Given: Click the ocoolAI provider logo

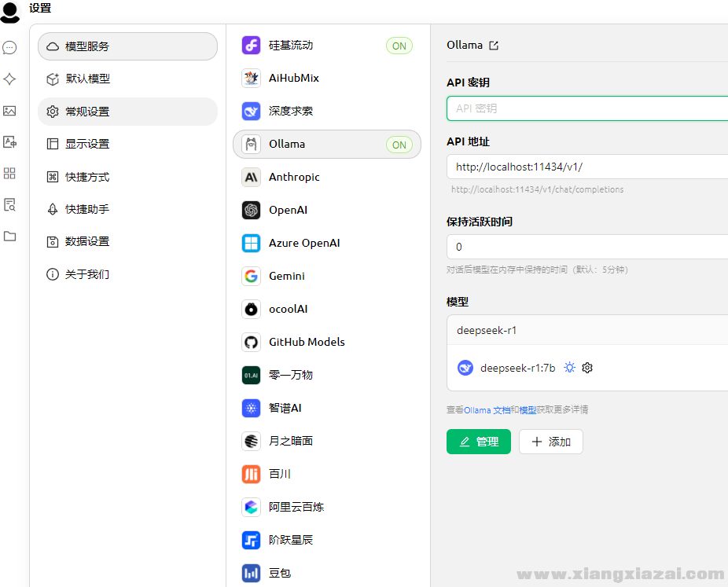Looking at the screenshot, I should (251, 309).
